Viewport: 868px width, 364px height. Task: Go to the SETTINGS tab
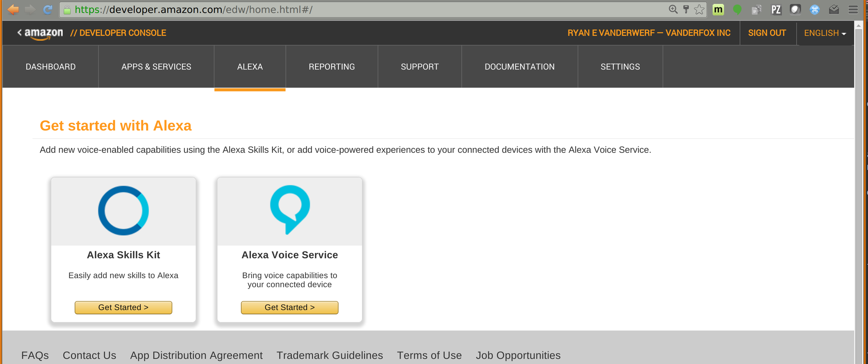click(620, 67)
